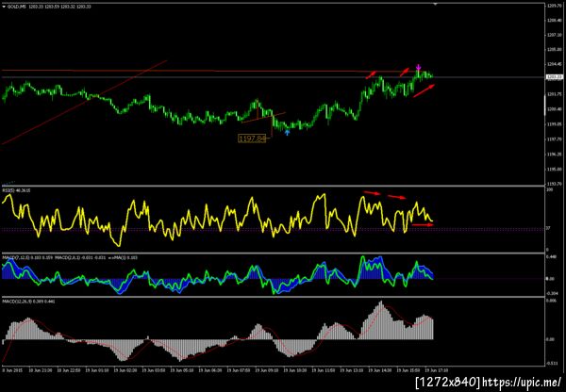
Task: Select the diagonal red trendline on the left
Action: coord(85,103)
